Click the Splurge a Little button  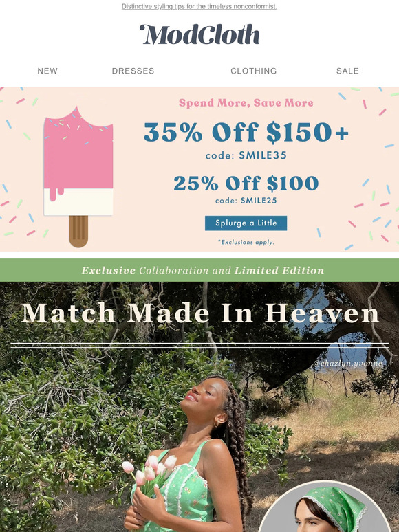click(246, 223)
